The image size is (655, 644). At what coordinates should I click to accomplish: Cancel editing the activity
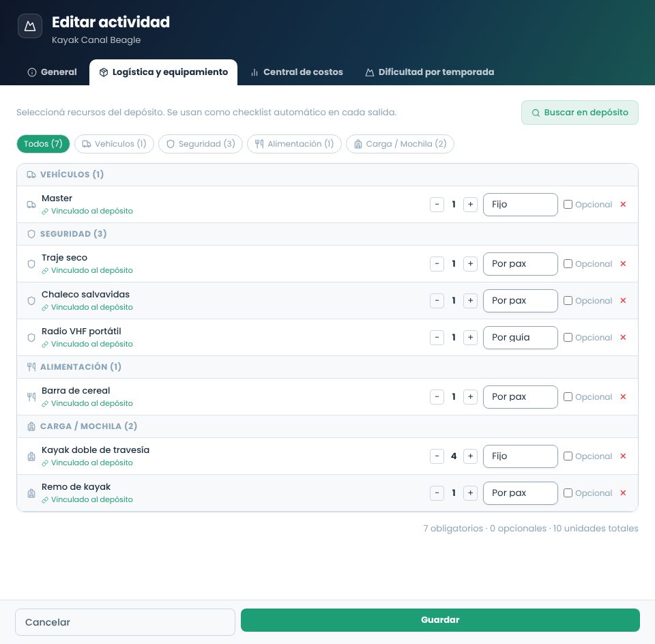point(125,622)
